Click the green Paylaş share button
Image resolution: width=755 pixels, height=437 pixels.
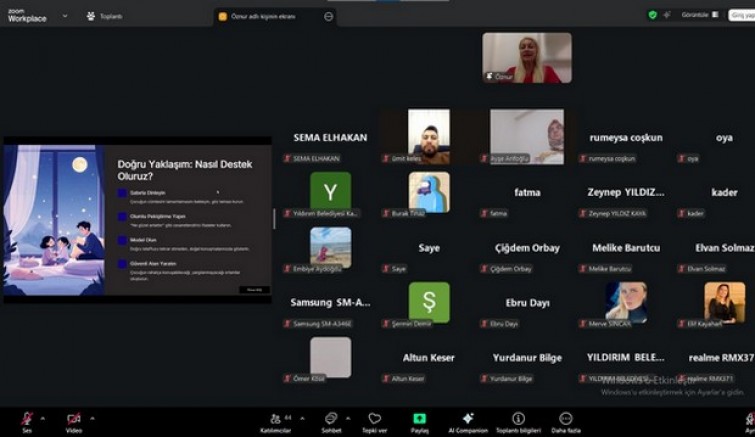(x=420, y=419)
